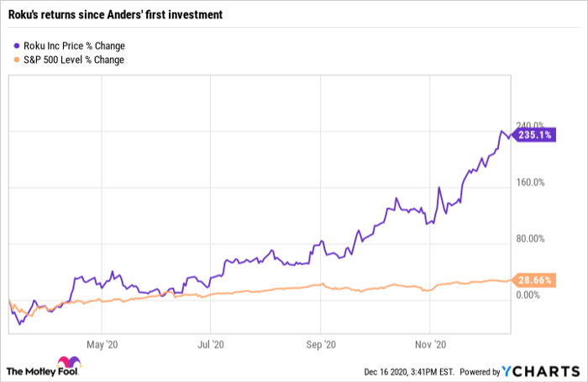Click the orange S&P 500 legend dot
Viewport: 588px width, 382px height.
tap(18, 60)
